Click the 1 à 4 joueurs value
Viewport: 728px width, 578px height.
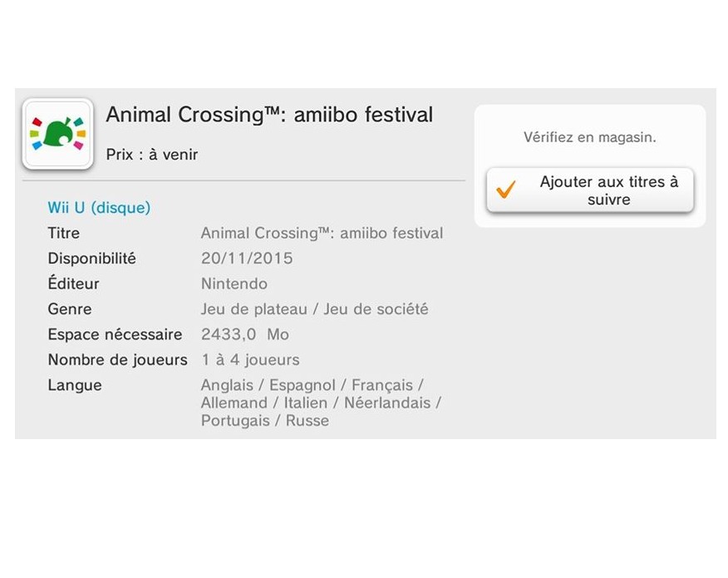(251, 359)
